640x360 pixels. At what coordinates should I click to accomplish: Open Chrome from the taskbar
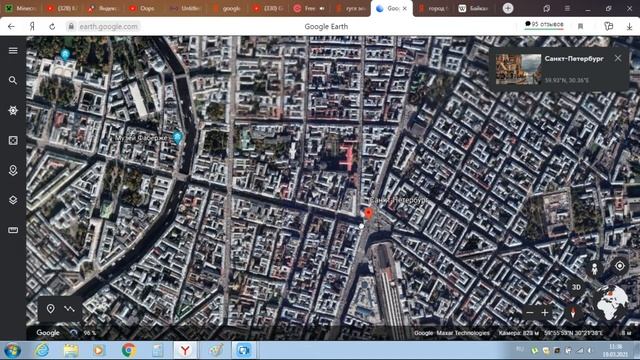pos(129,350)
